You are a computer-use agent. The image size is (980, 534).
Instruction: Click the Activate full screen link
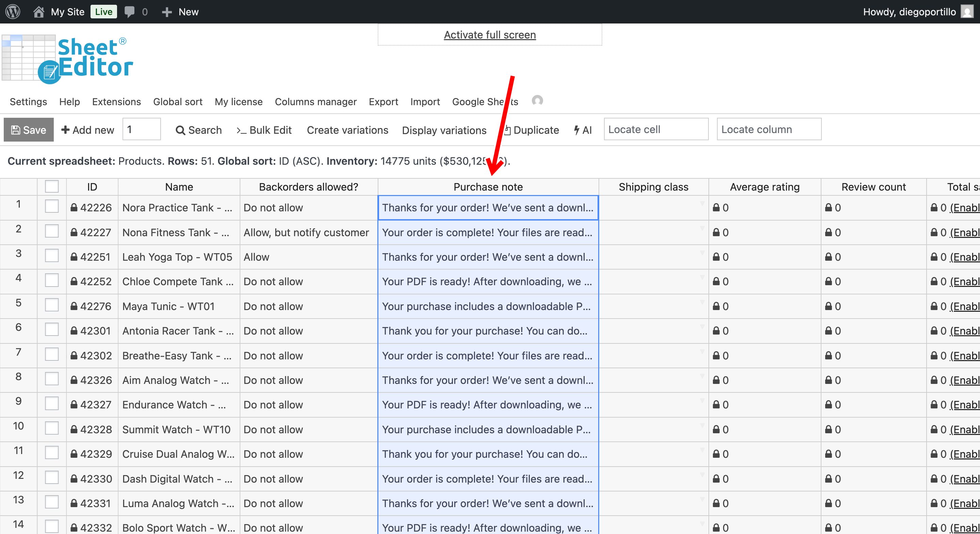click(489, 34)
